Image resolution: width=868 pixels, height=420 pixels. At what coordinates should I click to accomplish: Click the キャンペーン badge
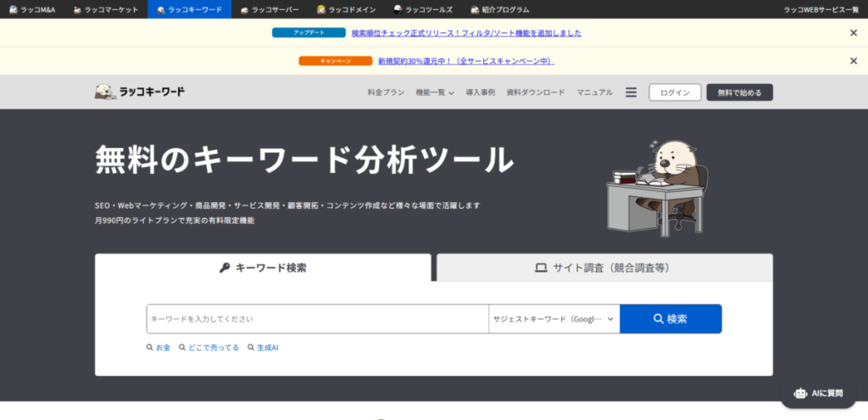click(x=336, y=61)
